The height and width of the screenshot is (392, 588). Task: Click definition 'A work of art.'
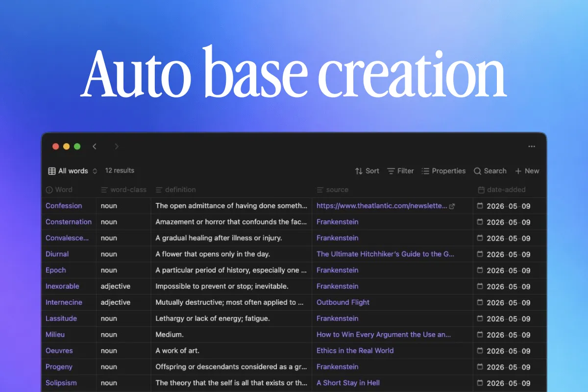[177, 351]
